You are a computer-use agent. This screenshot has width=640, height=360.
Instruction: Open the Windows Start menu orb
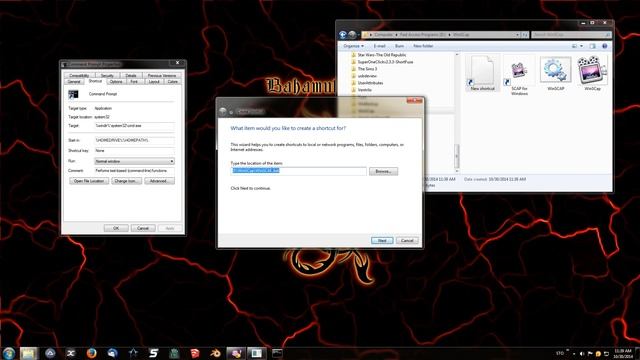[9, 353]
